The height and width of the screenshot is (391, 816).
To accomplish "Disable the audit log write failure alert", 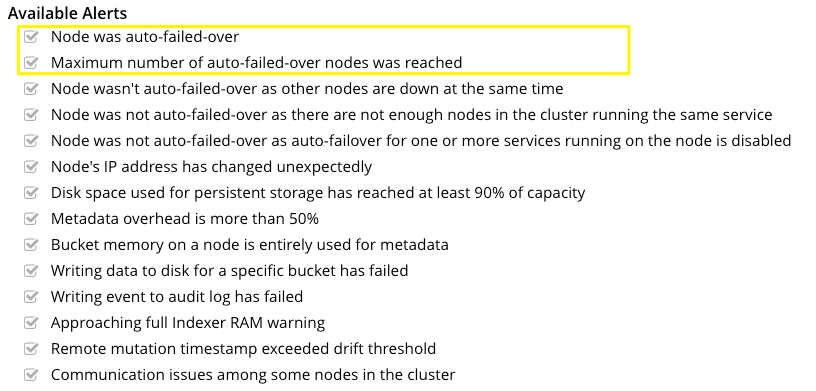I will pos(31,297).
